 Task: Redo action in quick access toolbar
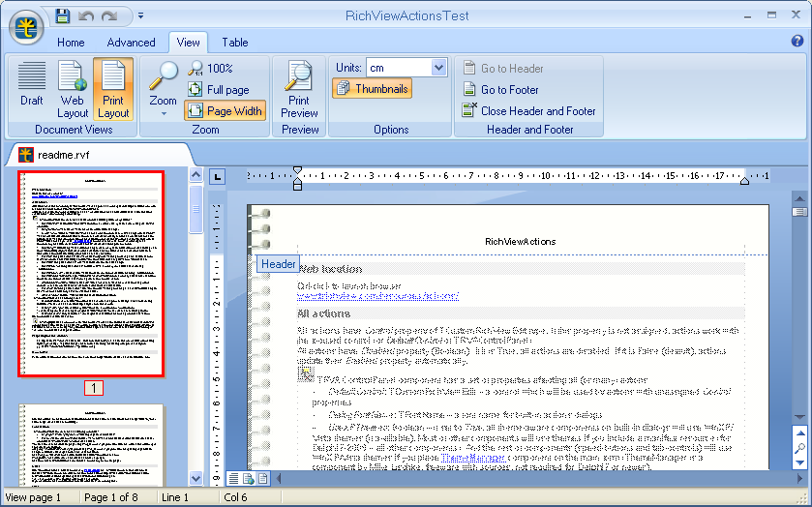(109, 16)
